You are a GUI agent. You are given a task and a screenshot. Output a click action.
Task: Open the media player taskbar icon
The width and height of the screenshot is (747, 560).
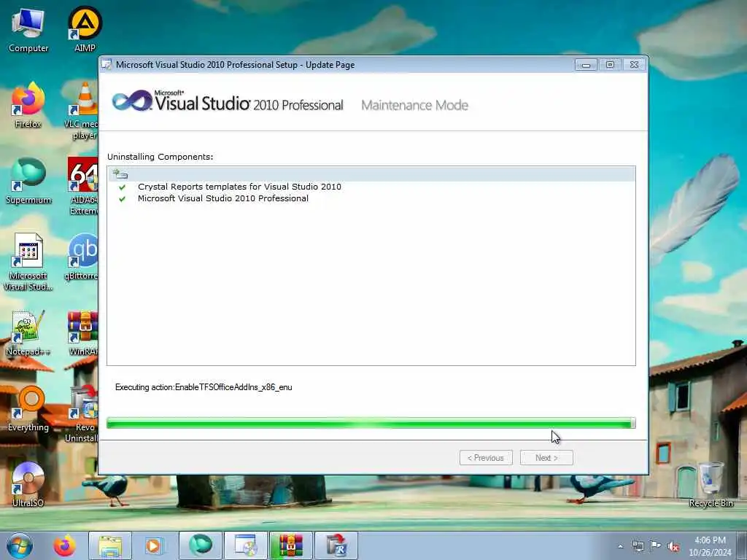click(x=153, y=545)
